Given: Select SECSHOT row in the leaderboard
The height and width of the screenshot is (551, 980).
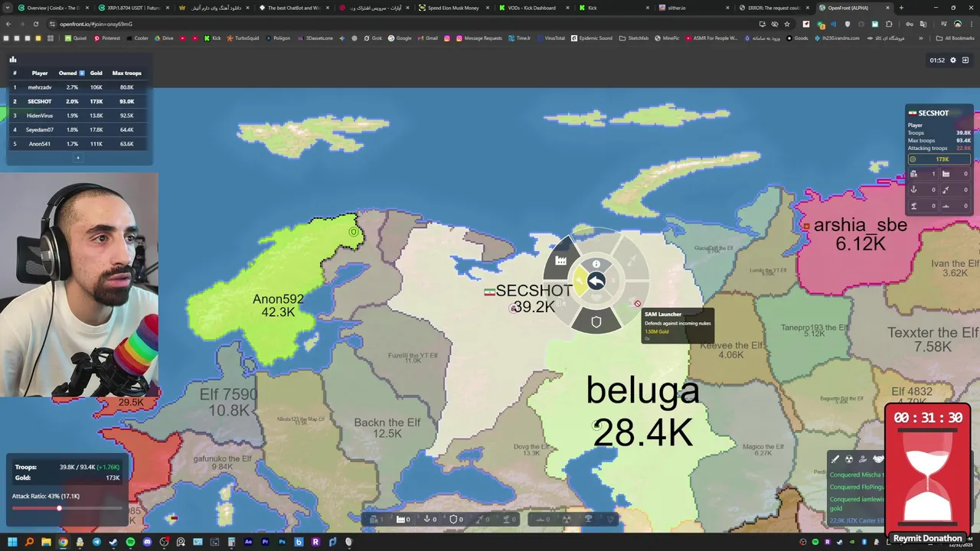Looking at the screenshot, I should pos(79,101).
